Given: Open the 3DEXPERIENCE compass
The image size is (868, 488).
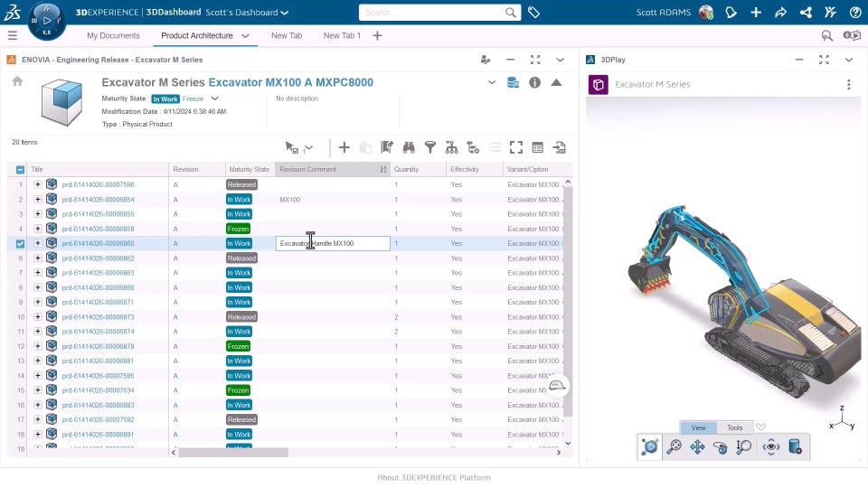Looking at the screenshot, I should (46, 21).
